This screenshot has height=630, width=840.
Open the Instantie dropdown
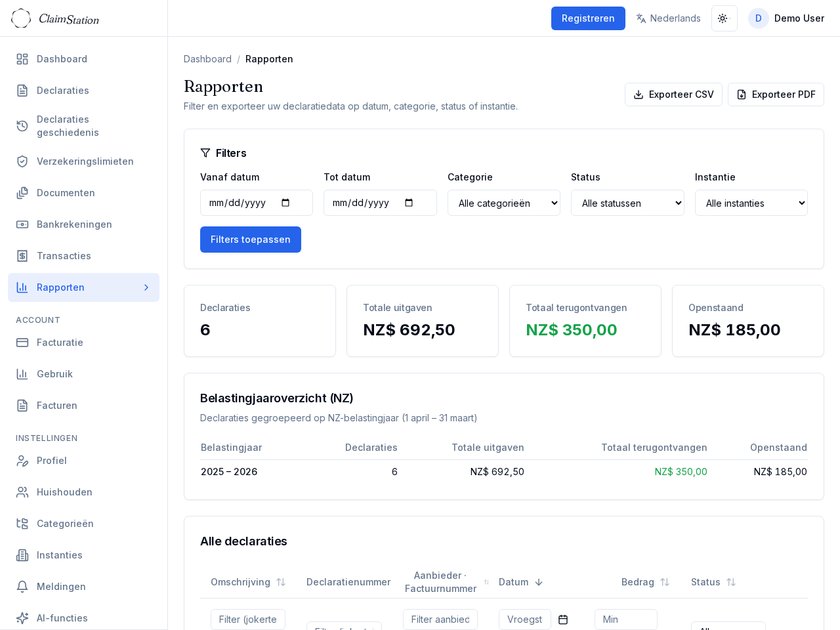pos(751,203)
